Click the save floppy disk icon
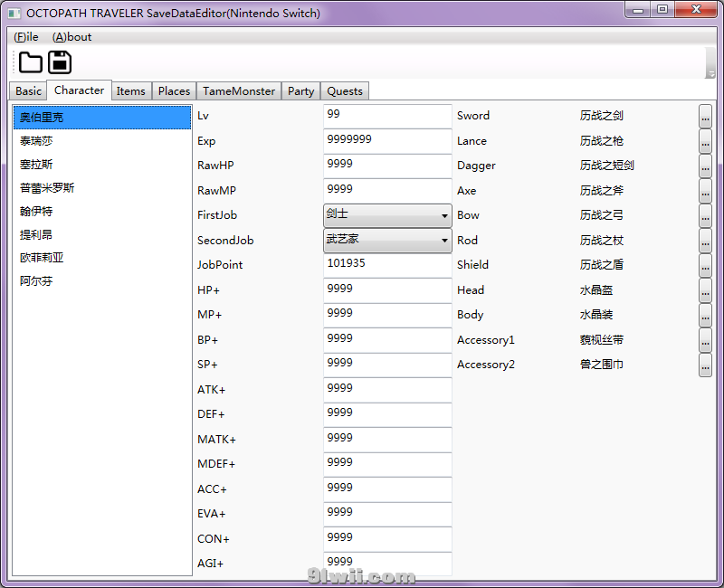Screen dimensions: 724x588 60,62
